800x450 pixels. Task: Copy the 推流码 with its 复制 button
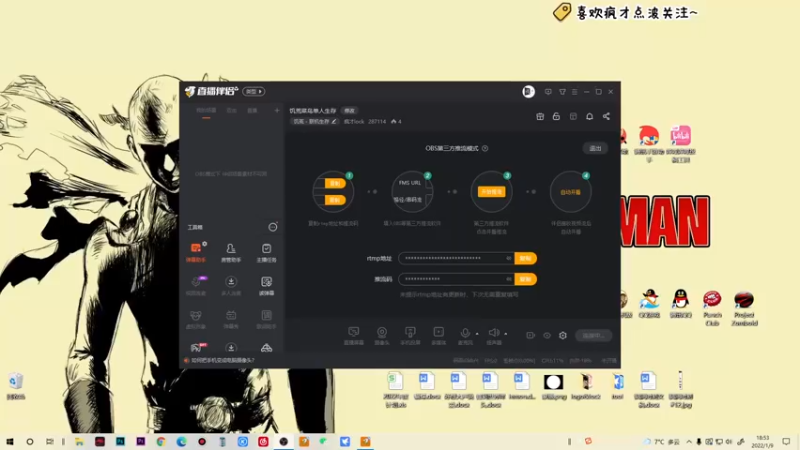tap(526, 279)
